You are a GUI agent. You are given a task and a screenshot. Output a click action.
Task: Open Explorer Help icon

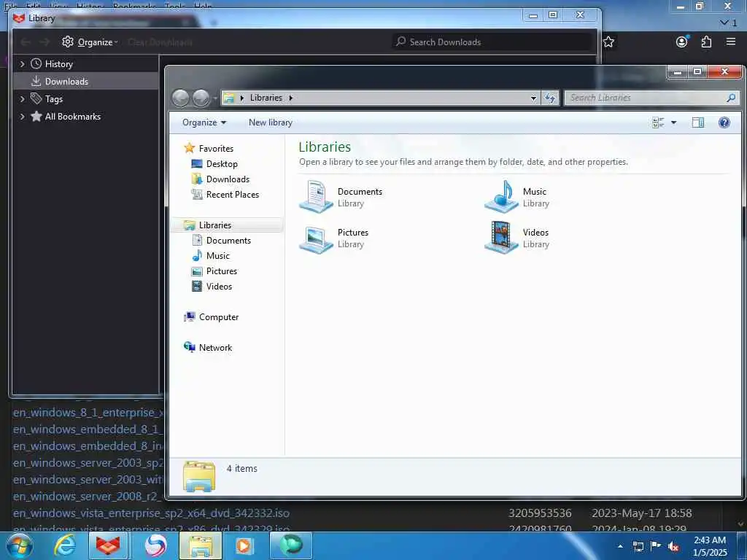(724, 122)
